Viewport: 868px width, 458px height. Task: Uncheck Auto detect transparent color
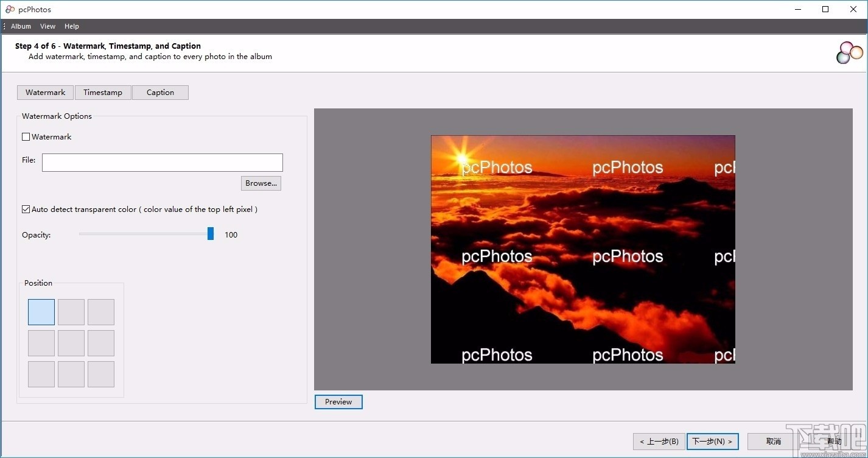tap(26, 210)
